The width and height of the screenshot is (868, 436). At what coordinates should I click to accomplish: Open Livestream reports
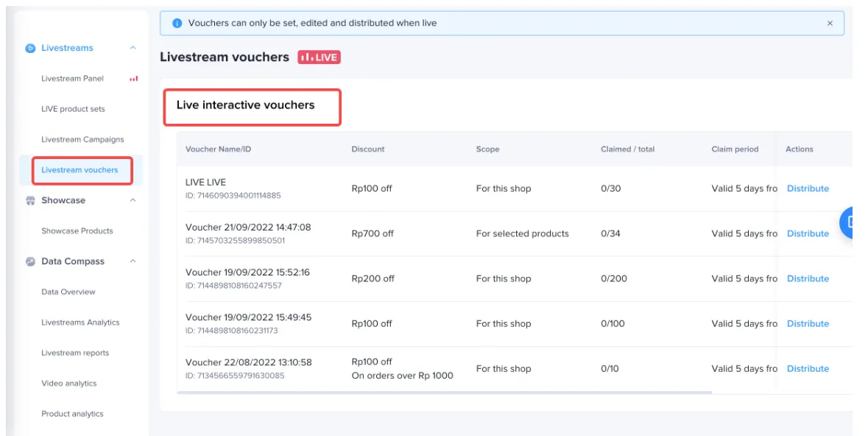(x=75, y=353)
